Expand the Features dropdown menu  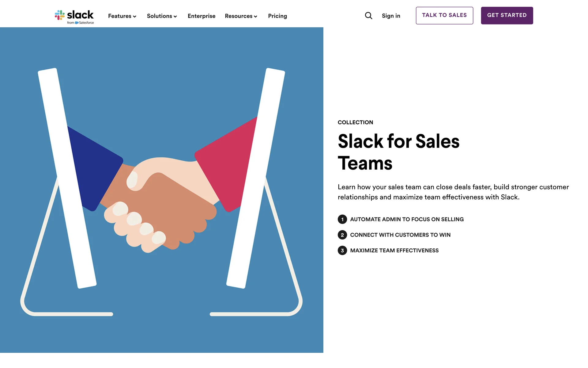click(x=122, y=16)
